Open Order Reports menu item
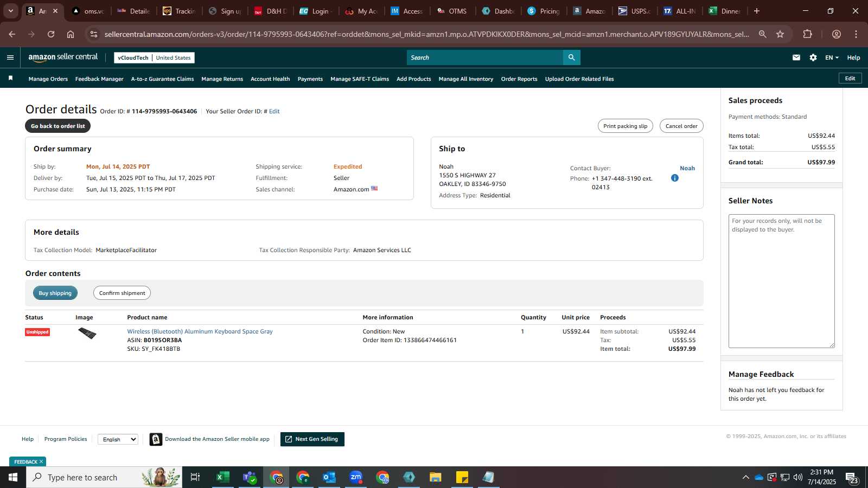 [x=519, y=79]
